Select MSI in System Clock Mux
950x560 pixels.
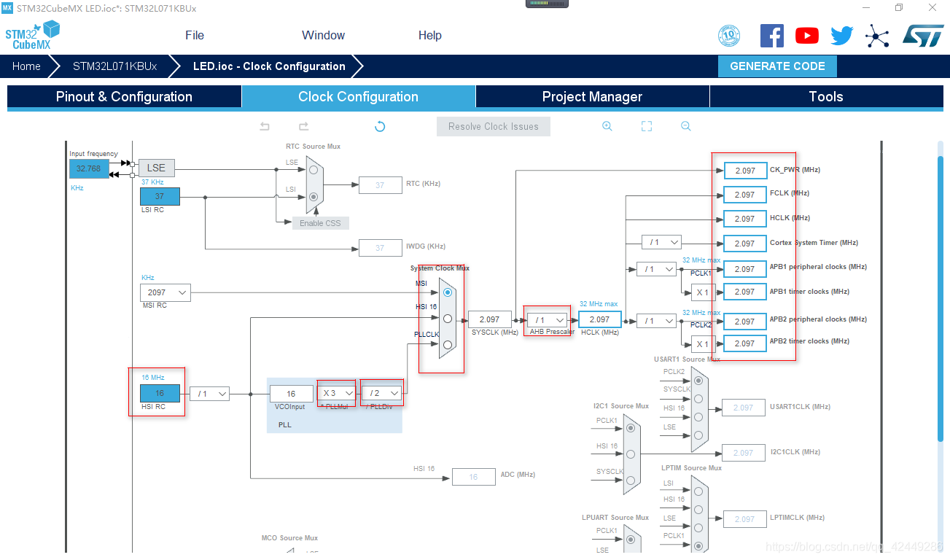click(x=448, y=292)
